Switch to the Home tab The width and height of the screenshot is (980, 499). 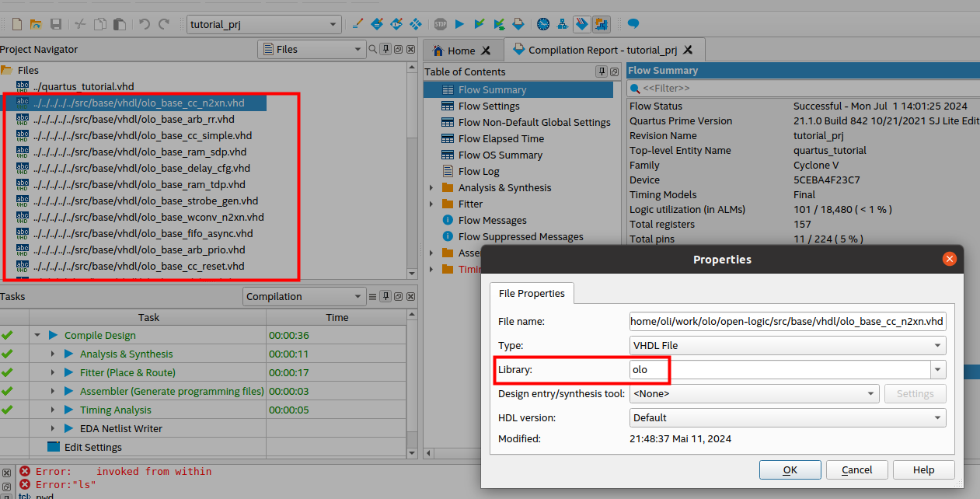tap(462, 51)
